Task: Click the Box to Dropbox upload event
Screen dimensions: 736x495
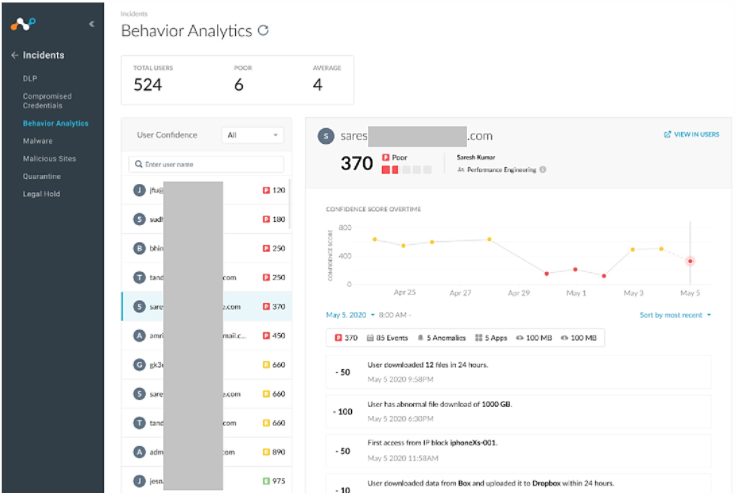Action: (x=518, y=484)
